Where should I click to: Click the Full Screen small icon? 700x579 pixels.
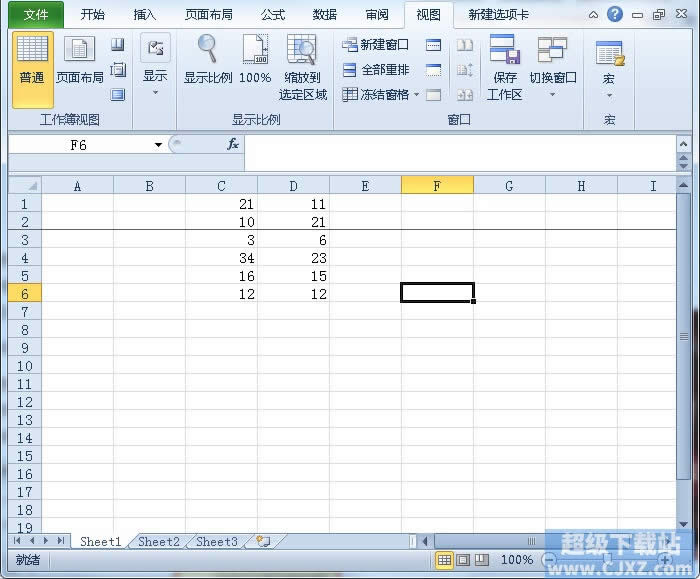click(x=118, y=95)
